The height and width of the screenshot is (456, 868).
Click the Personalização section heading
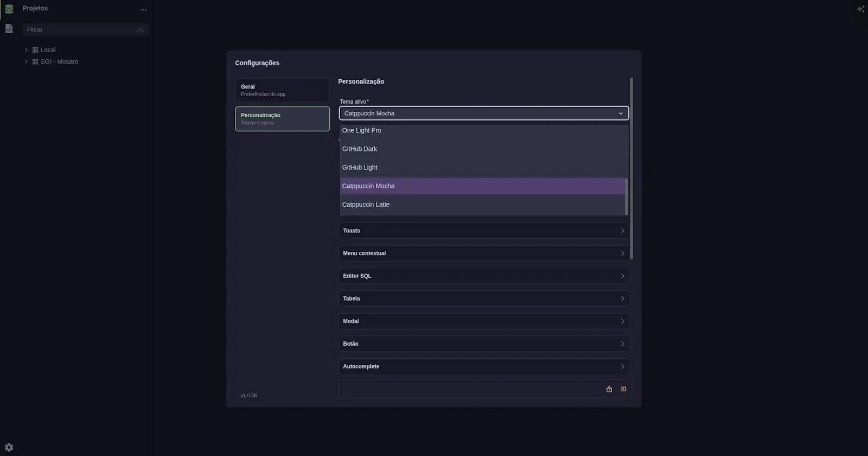[361, 81]
